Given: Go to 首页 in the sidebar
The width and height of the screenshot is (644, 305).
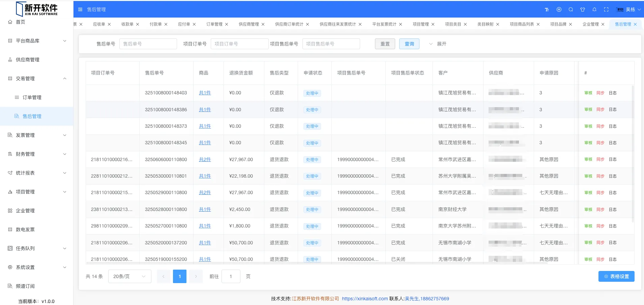Looking at the screenshot, I should (x=20, y=22).
